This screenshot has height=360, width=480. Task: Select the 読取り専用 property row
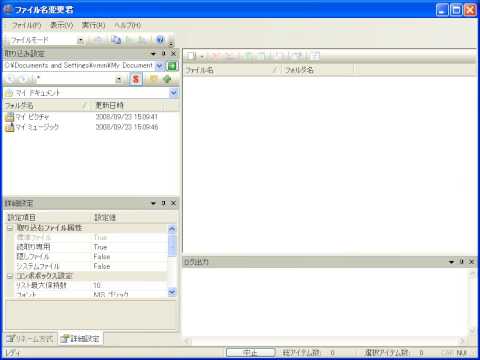[91, 247]
